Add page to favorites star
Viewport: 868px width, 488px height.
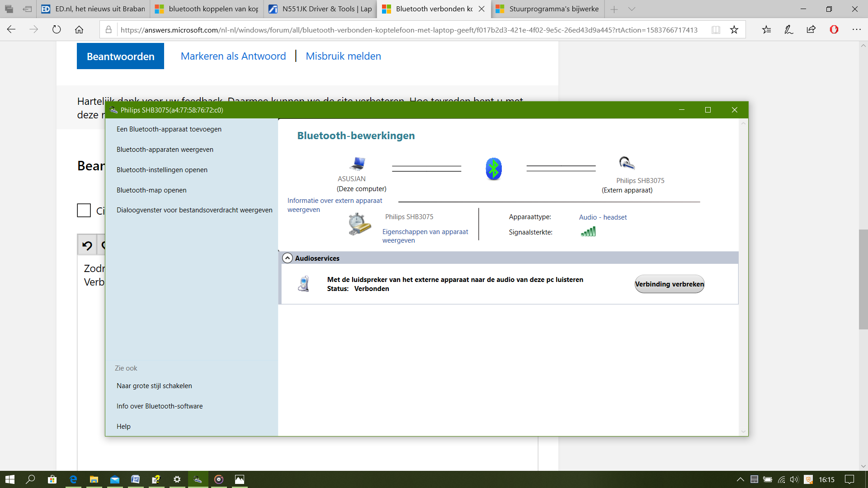734,30
